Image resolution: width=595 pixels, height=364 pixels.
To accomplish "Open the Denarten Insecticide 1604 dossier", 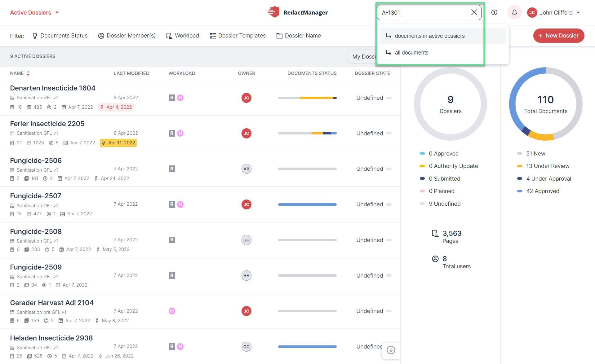I will tap(53, 88).
